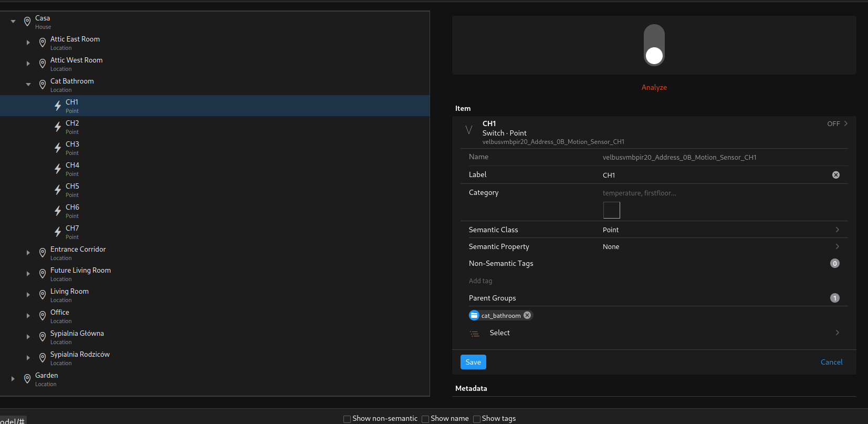The image size is (868, 424).
Task: Enable Show non-semantic checkbox
Action: 347,419
